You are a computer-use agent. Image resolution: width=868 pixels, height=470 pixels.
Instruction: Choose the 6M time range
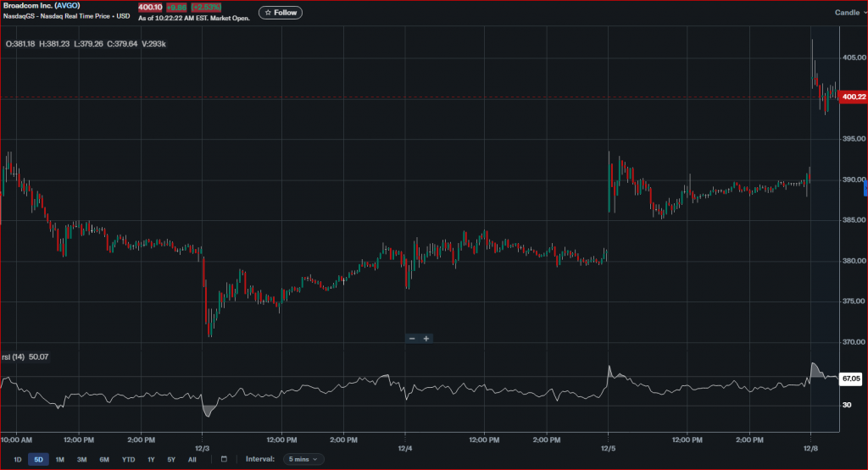tap(104, 459)
